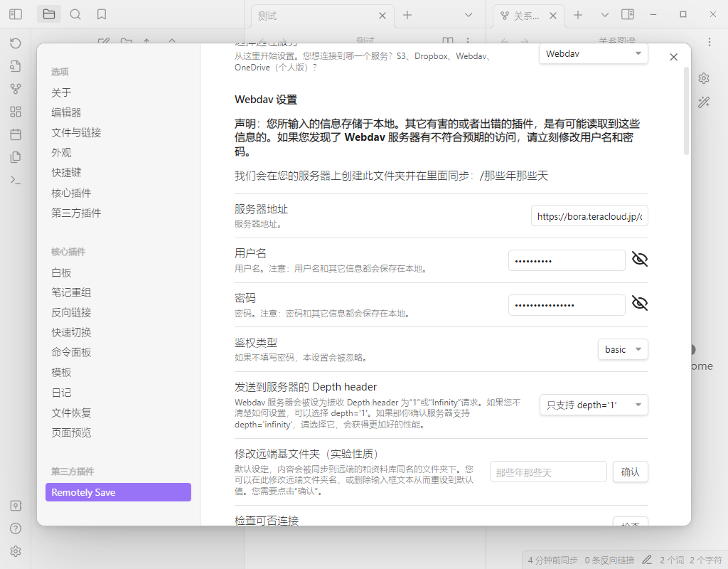The image size is (728, 569).
Task: Open canvas ribbon icon
Action: pyautogui.click(x=16, y=112)
